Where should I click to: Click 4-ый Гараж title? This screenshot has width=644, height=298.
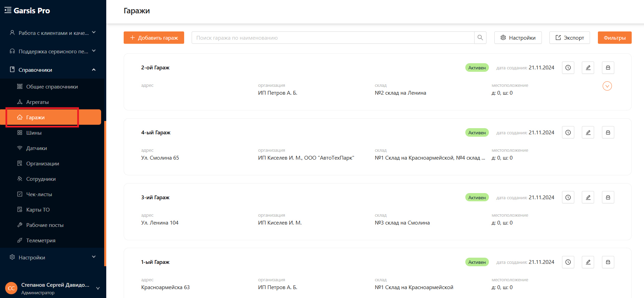156,133
